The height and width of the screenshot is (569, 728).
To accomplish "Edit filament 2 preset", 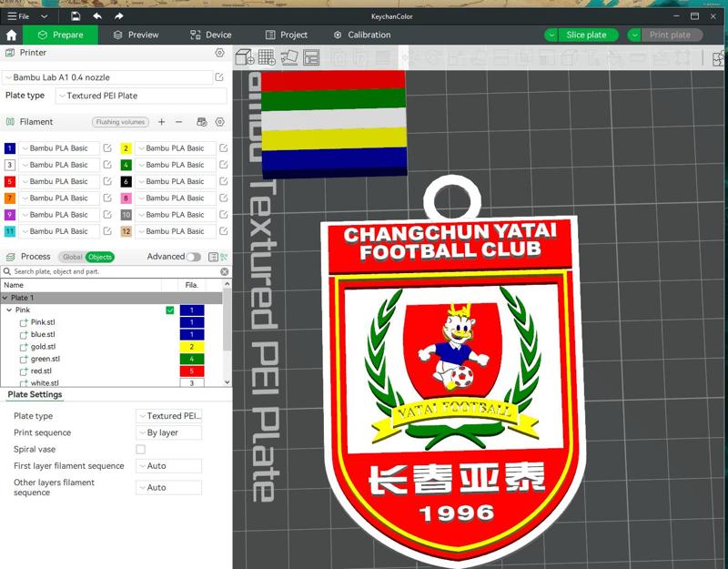I will coord(223,148).
